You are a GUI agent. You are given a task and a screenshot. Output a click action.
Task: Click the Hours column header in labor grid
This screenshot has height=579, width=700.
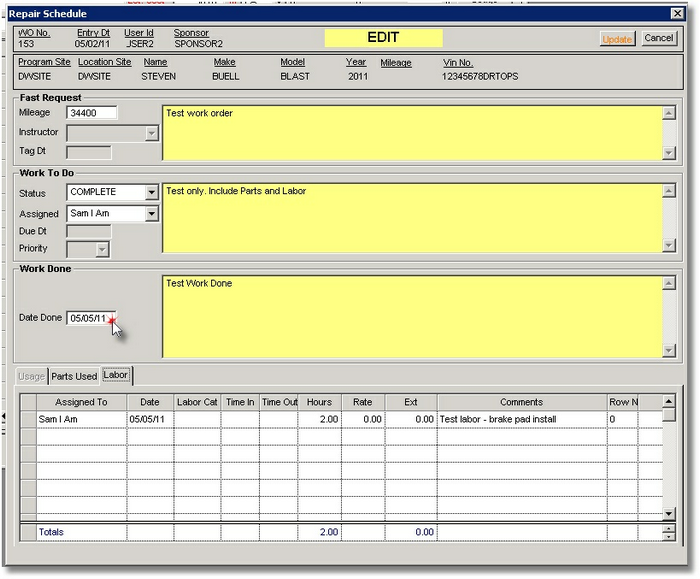(x=319, y=402)
